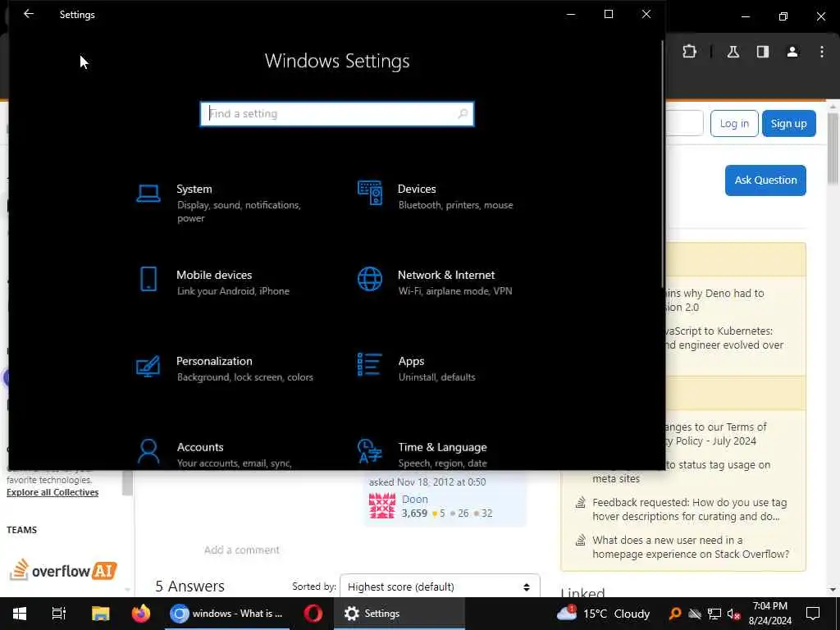Screen dimensions: 840x630
Task: Click the overflowAI logo
Action: (x=63, y=570)
